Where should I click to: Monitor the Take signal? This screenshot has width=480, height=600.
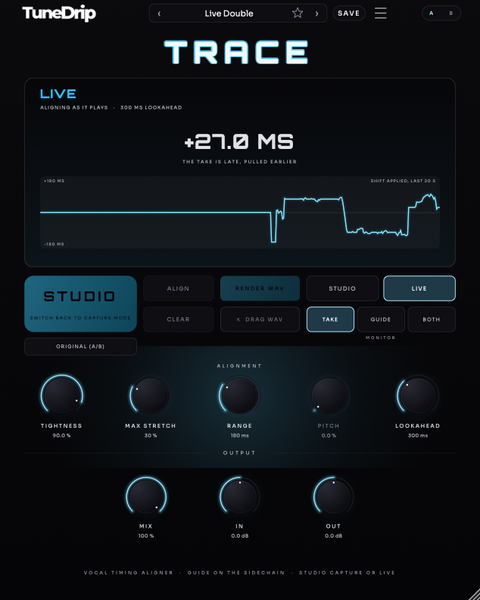click(330, 319)
